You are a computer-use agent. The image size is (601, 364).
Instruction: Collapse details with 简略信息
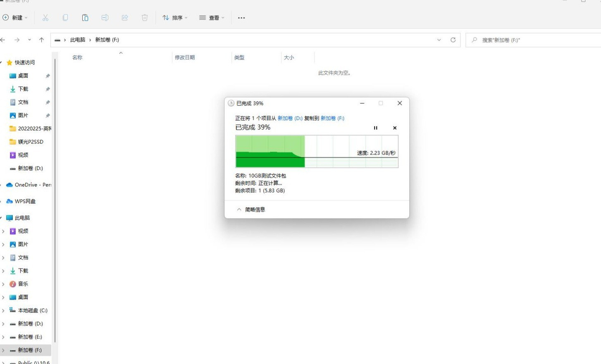pos(251,209)
